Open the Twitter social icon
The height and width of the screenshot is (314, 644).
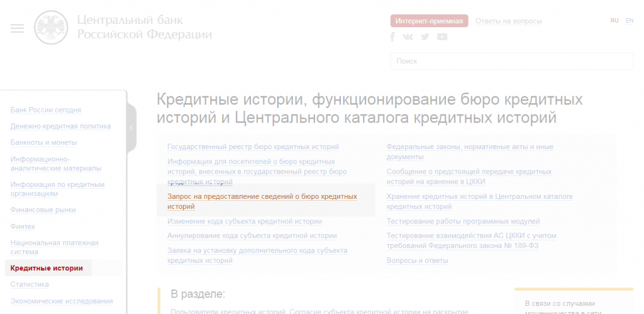425,37
